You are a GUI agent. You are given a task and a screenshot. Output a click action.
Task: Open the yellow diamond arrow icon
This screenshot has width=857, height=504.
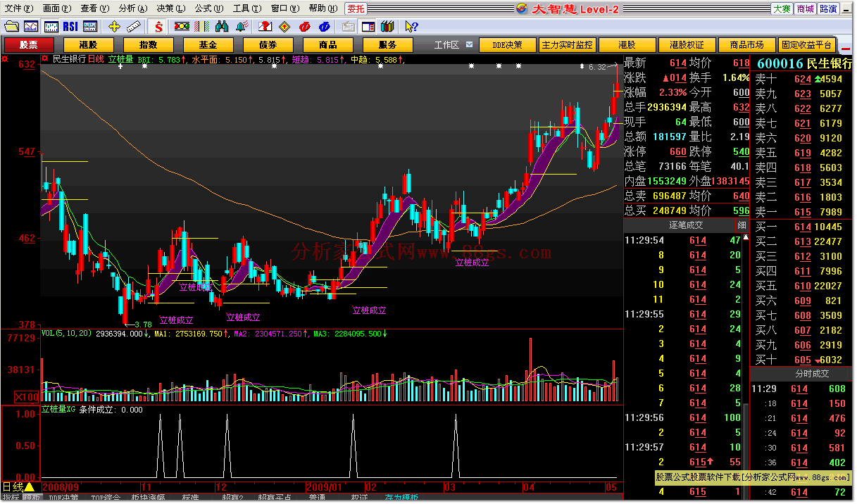(x=284, y=27)
